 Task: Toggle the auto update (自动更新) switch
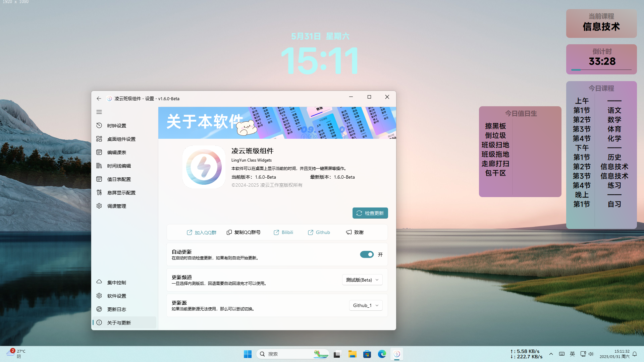[x=367, y=254]
